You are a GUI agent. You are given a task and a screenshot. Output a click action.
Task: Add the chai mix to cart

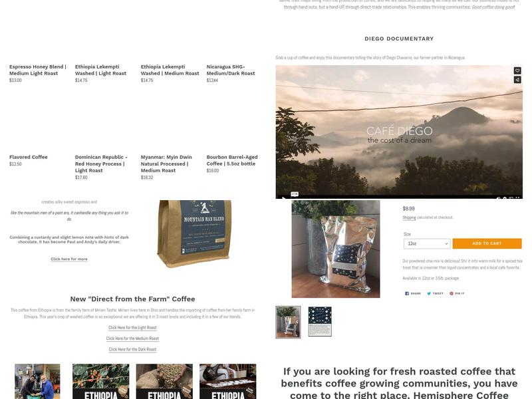(487, 243)
